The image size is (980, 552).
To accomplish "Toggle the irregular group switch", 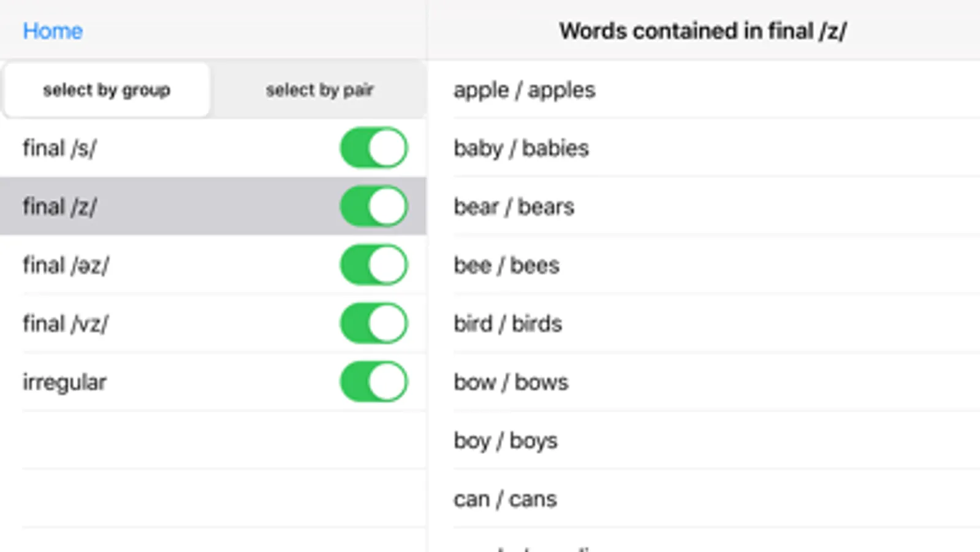I will point(374,382).
